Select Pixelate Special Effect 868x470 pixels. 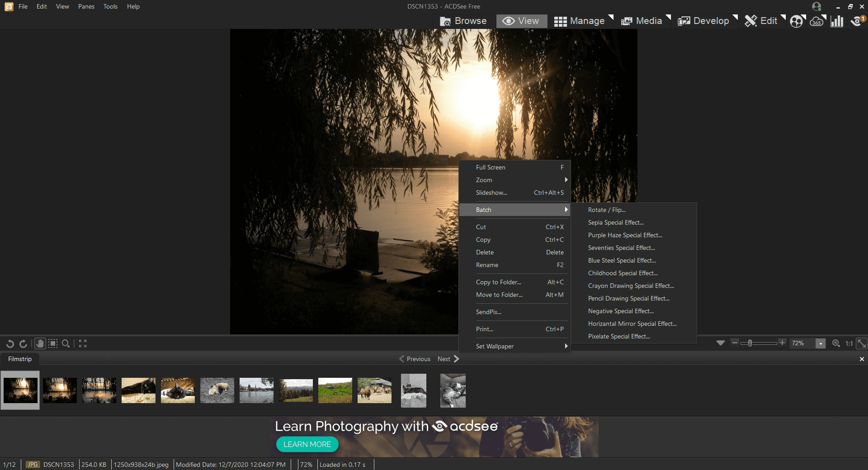click(x=633, y=336)
